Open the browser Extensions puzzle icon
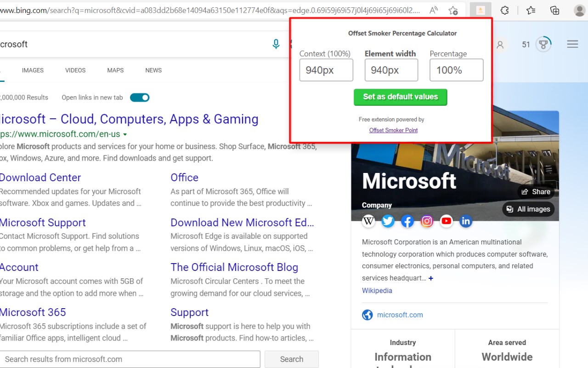 [x=504, y=10]
